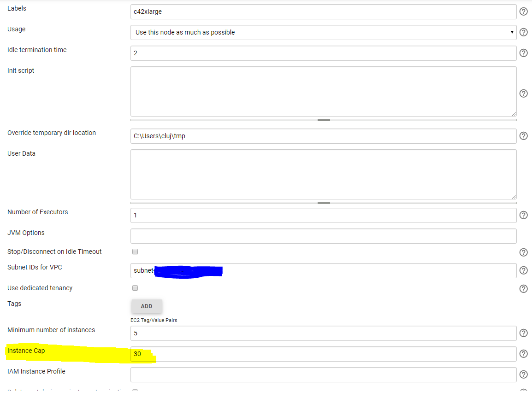Open the Usage dropdown
Image resolution: width=532 pixels, height=398 pixels.
pos(323,32)
